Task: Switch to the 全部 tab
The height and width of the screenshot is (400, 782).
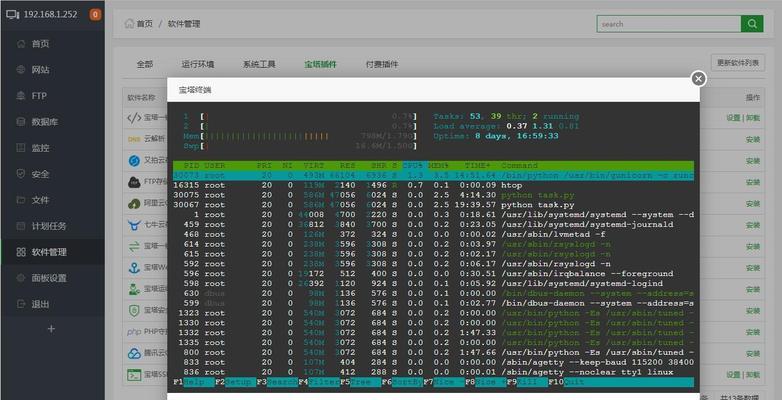Action: click(145, 64)
